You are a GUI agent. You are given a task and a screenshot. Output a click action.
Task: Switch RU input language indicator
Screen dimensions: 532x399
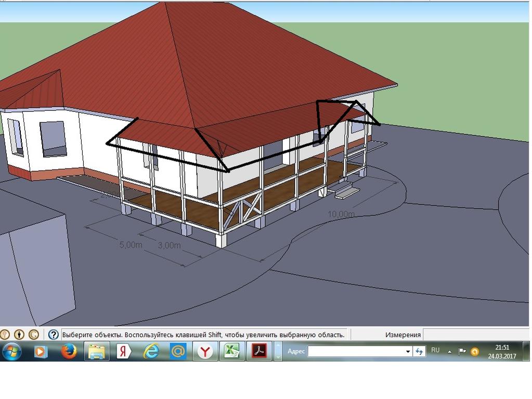point(435,351)
